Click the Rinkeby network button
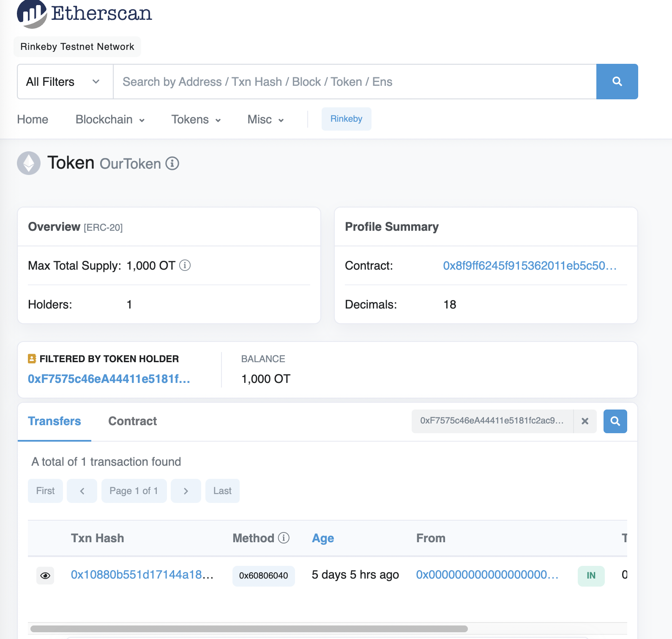 pyautogui.click(x=346, y=119)
